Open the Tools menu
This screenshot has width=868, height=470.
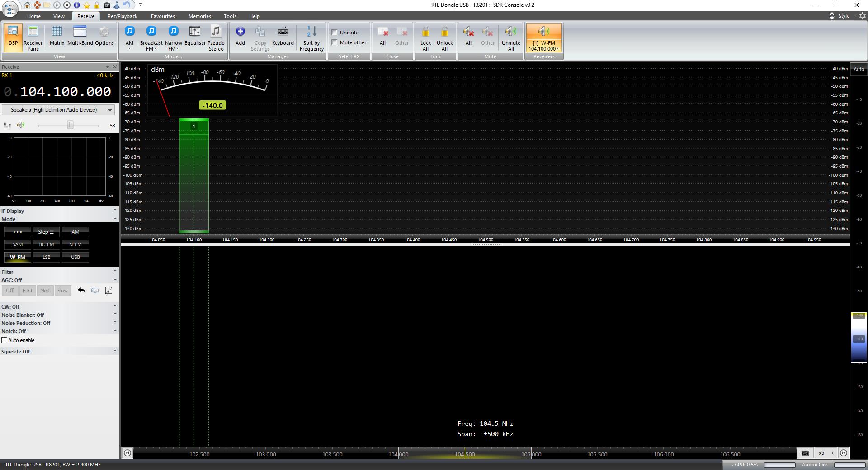(x=230, y=16)
